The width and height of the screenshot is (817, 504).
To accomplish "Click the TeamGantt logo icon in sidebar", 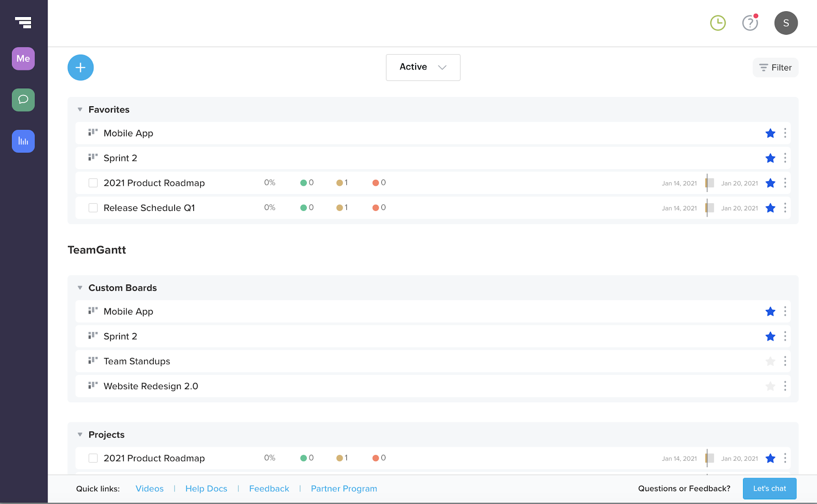I will (23, 22).
